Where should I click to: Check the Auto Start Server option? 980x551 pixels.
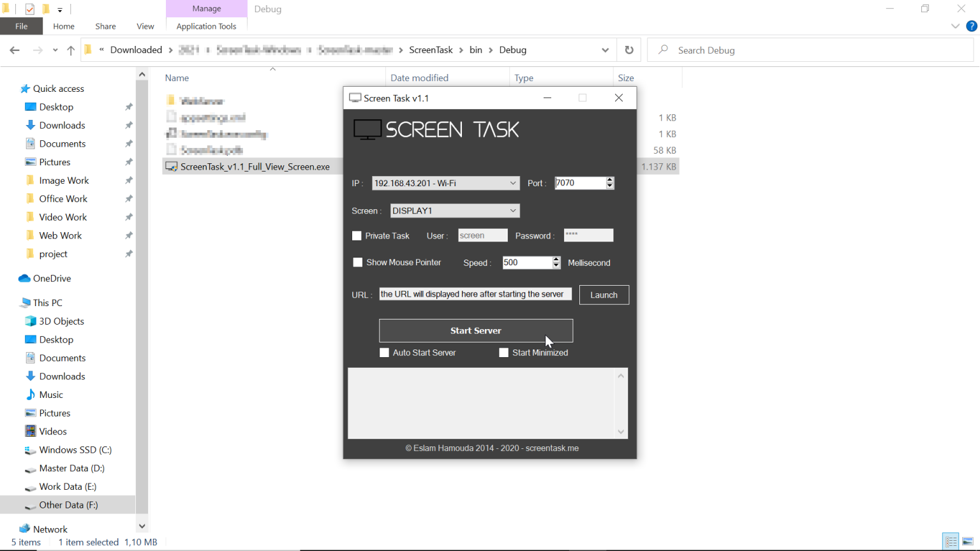click(x=385, y=353)
